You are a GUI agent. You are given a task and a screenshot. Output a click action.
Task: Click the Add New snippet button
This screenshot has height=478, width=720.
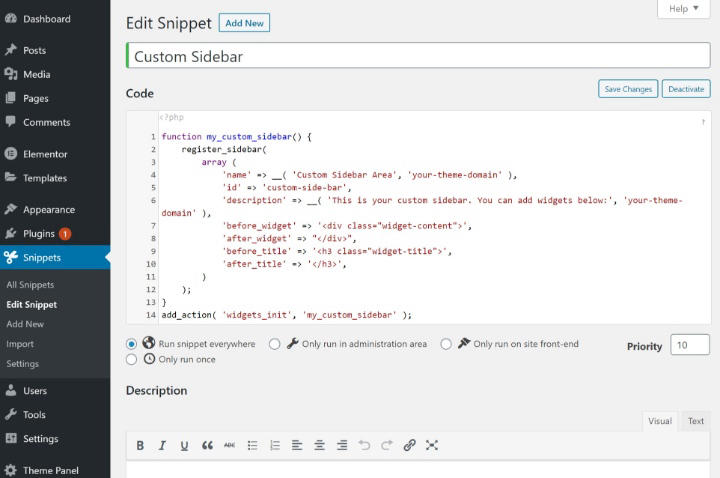tap(244, 23)
